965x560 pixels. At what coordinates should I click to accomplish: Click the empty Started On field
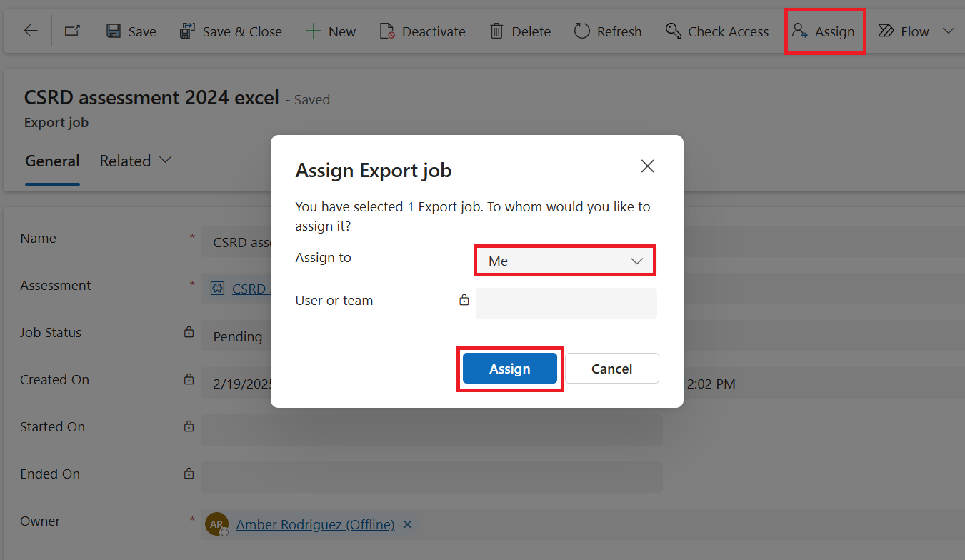tap(431, 430)
